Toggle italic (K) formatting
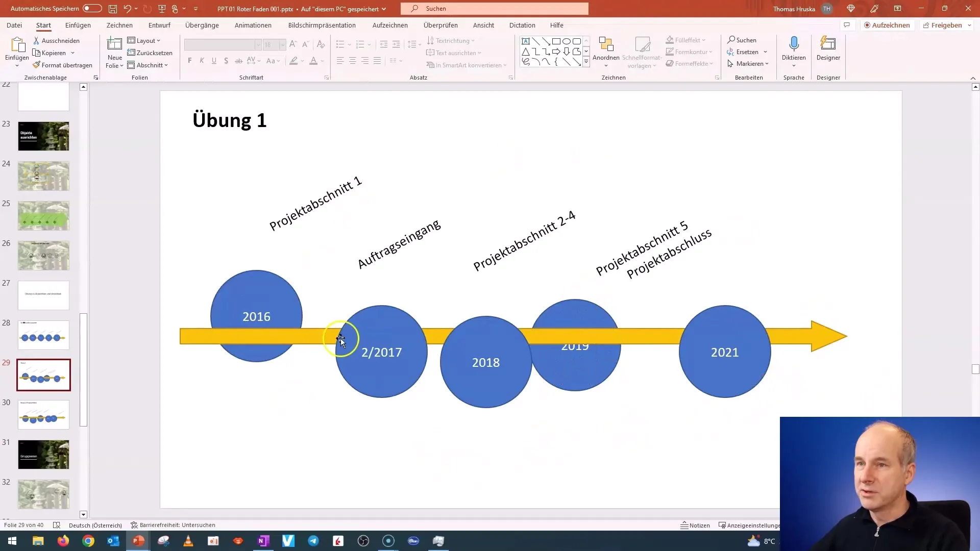Screen dimensions: 980x551 (202, 61)
